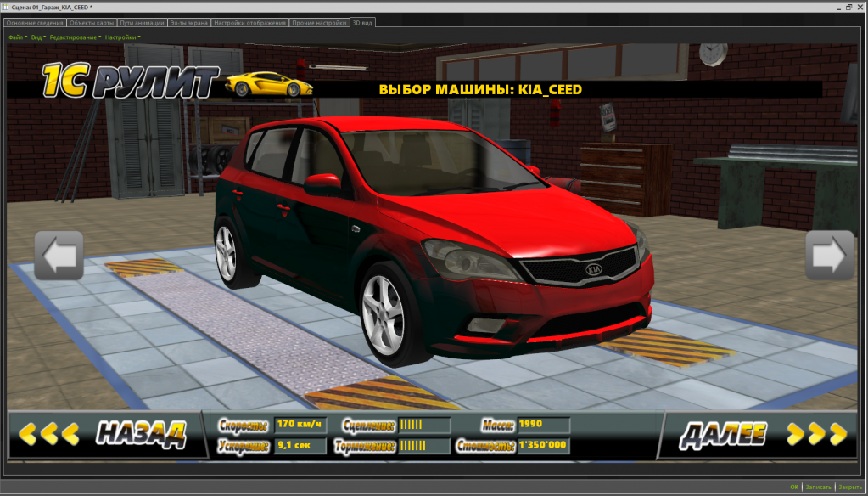The width and height of the screenshot is (868, 496).
Task: Click the window icon in the title bar
Action: pyautogui.click(x=5, y=7)
